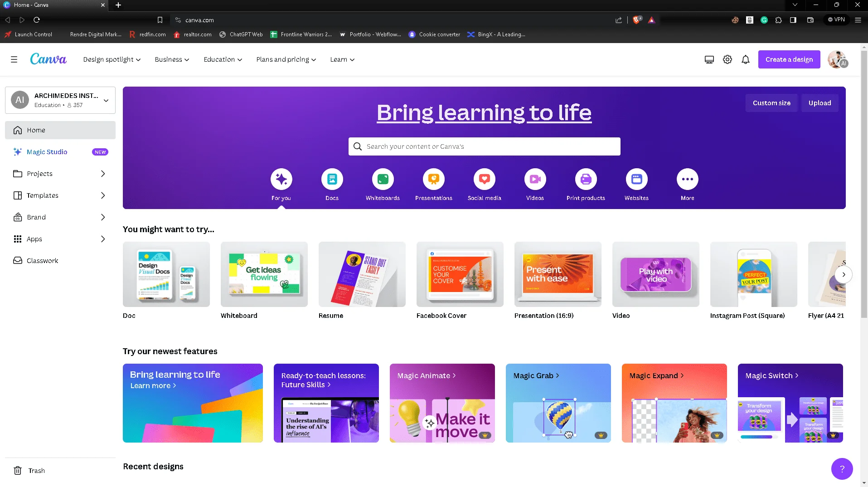The image size is (868, 487).
Task: Open Trash in the sidebar
Action: click(60, 471)
